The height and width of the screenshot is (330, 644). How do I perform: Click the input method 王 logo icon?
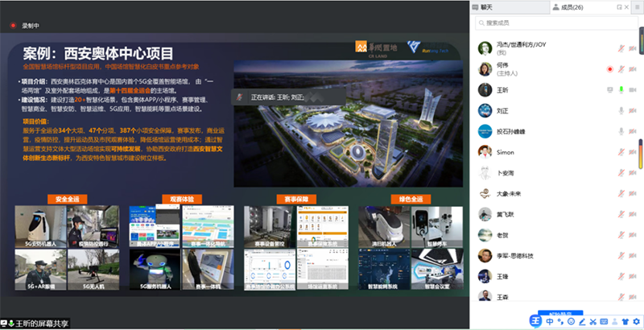[535, 321]
